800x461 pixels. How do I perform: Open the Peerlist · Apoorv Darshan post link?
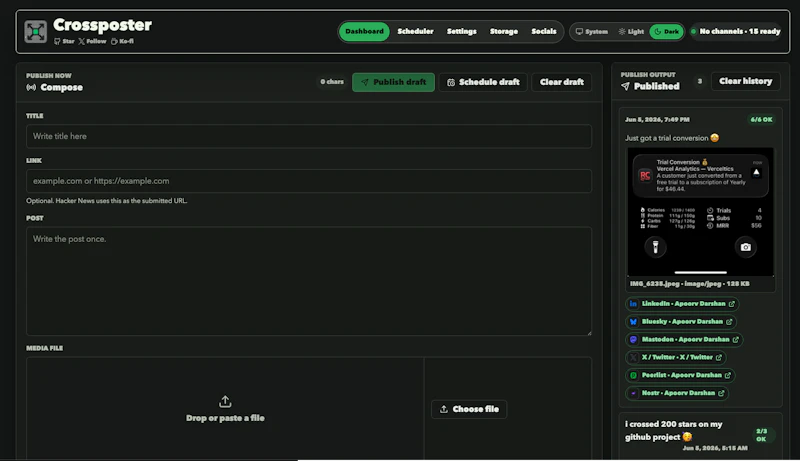click(x=680, y=375)
